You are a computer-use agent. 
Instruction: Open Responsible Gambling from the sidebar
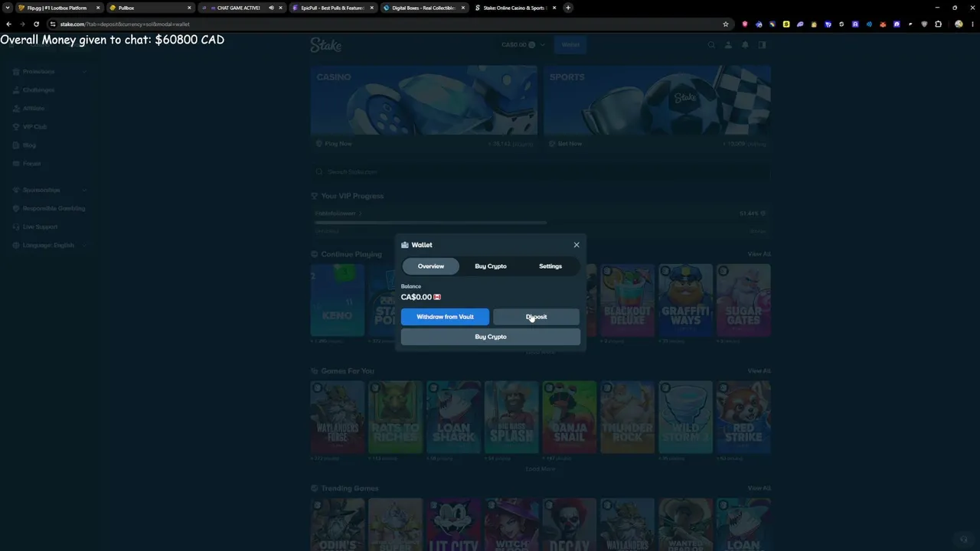coord(49,208)
